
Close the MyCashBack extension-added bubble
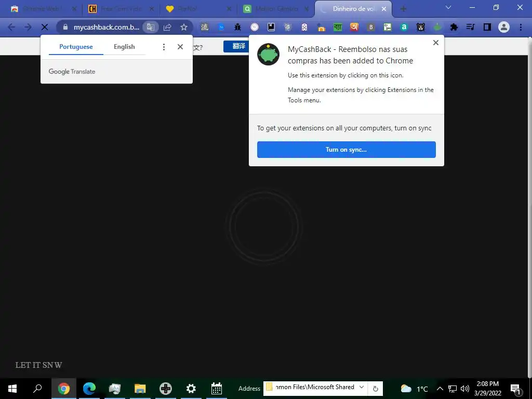436,43
